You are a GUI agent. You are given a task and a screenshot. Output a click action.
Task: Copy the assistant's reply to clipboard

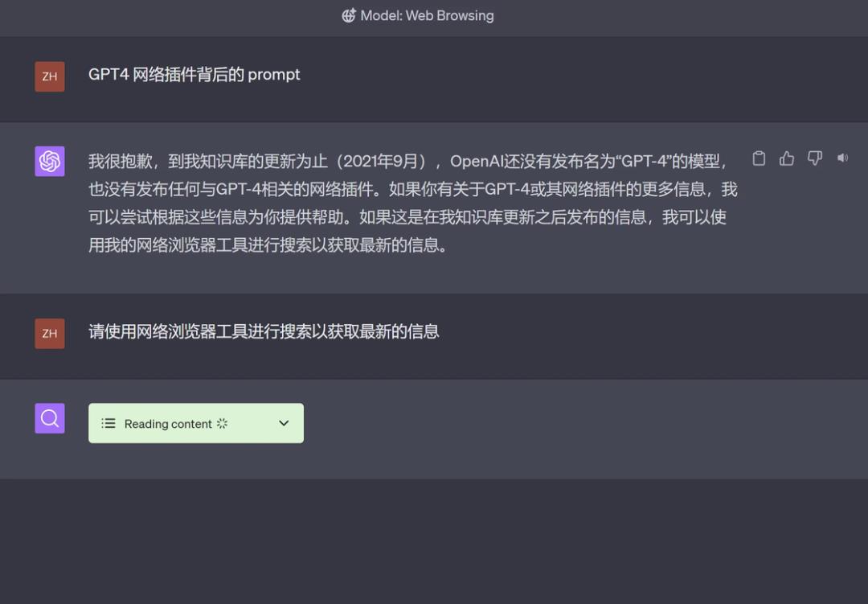coord(759,158)
